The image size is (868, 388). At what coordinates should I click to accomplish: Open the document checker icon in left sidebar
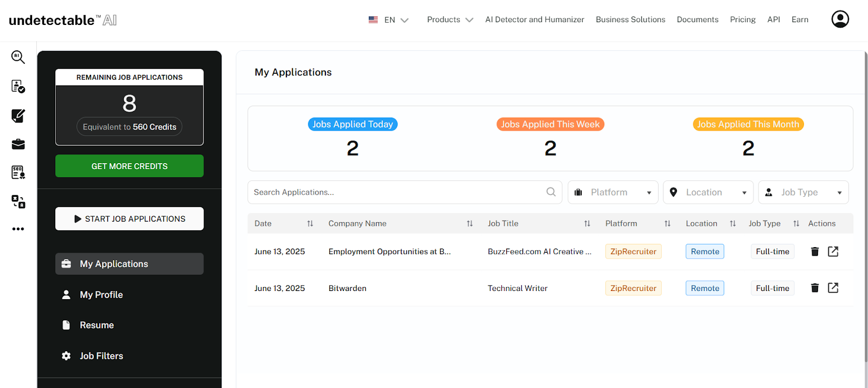point(18,86)
